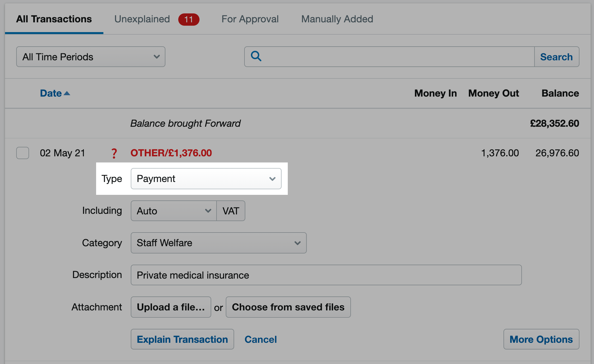Select the All Transactions tab

[54, 19]
